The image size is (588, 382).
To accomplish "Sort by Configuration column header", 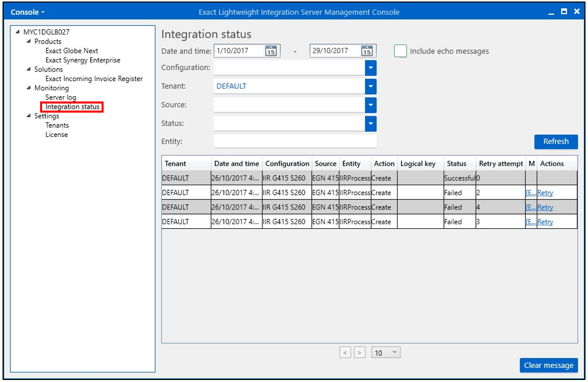I will (287, 164).
